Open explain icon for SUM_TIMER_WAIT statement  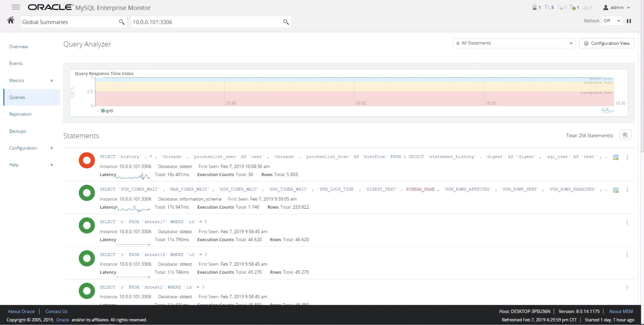click(616, 190)
